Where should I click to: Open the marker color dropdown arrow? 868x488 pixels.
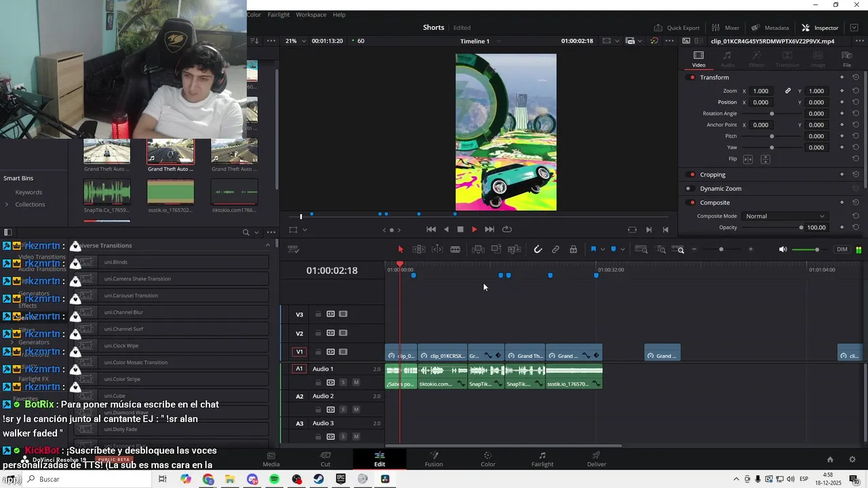[x=623, y=249]
